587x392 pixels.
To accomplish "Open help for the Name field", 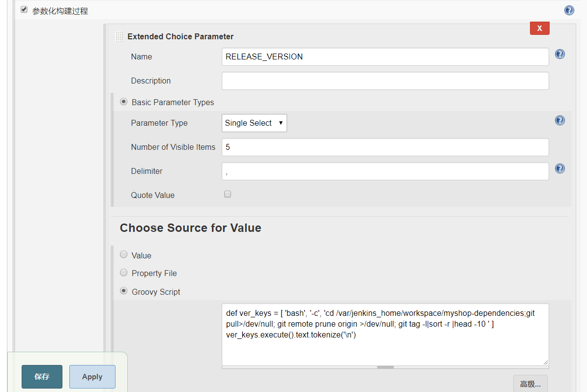I will pos(559,54).
